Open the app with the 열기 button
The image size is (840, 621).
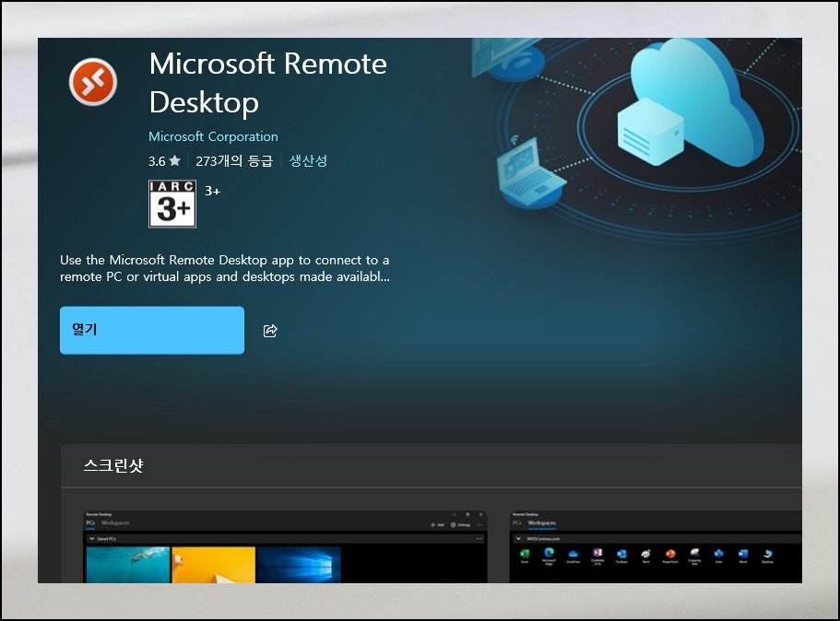click(152, 330)
